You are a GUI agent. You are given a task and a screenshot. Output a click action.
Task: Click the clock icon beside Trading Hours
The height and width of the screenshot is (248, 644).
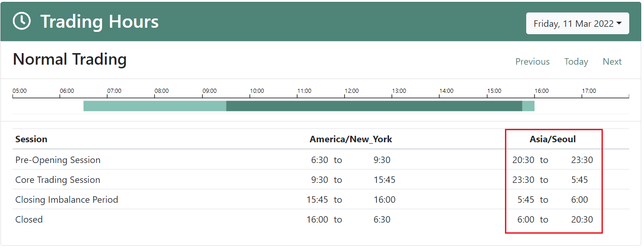22,21
